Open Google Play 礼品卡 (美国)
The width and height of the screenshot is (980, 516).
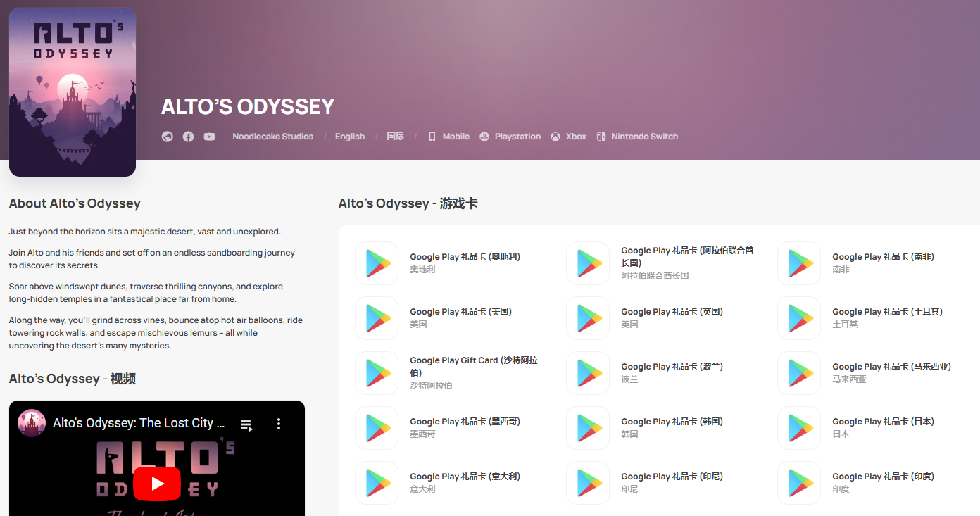(460, 312)
